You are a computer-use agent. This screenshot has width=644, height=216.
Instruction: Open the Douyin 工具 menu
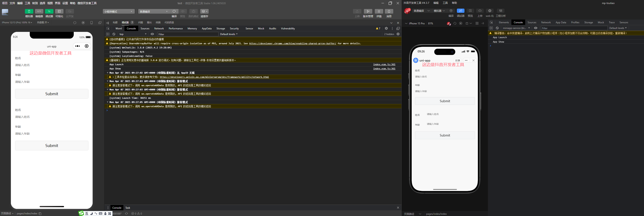click(x=445, y=3)
